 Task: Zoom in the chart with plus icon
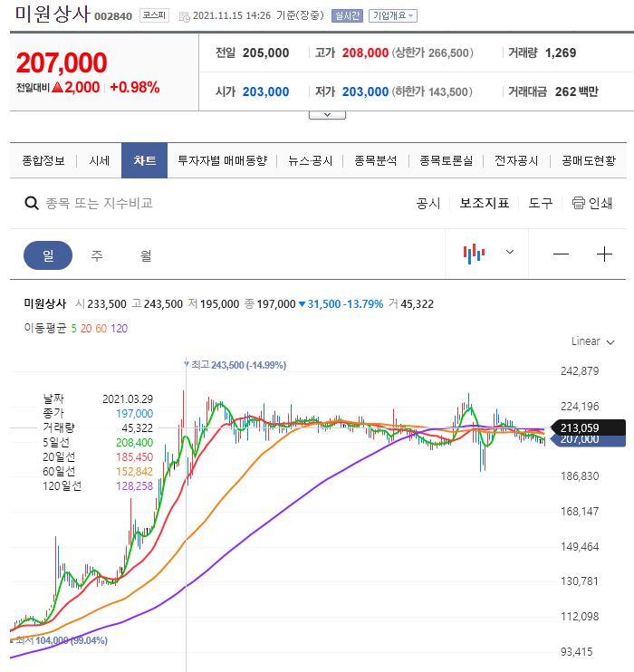coord(605,254)
